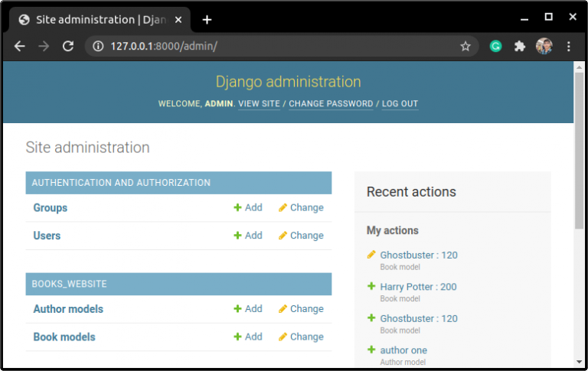The image size is (588, 371).
Task: Open the Author models link
Action: pos(68,309)
